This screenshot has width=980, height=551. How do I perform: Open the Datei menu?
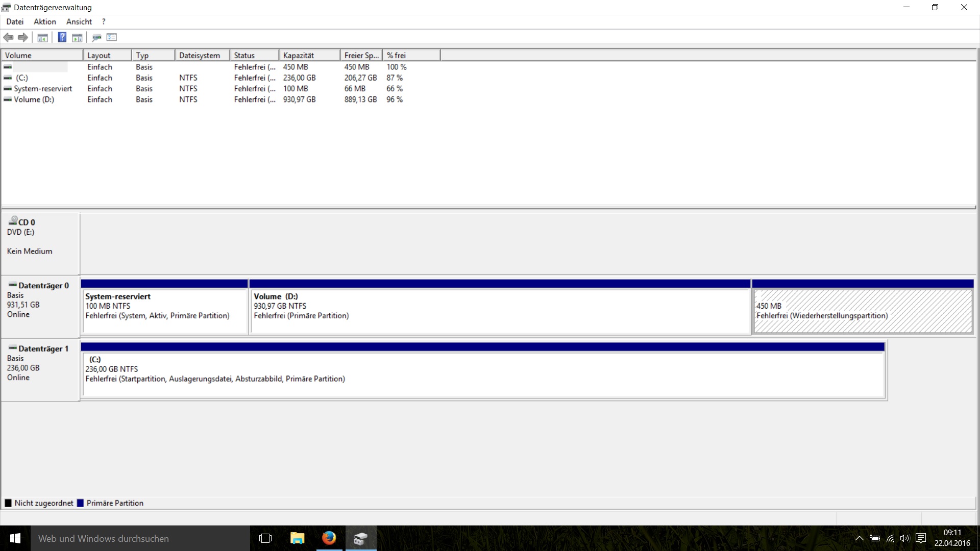pyautogui.click(x=15, y=21)
